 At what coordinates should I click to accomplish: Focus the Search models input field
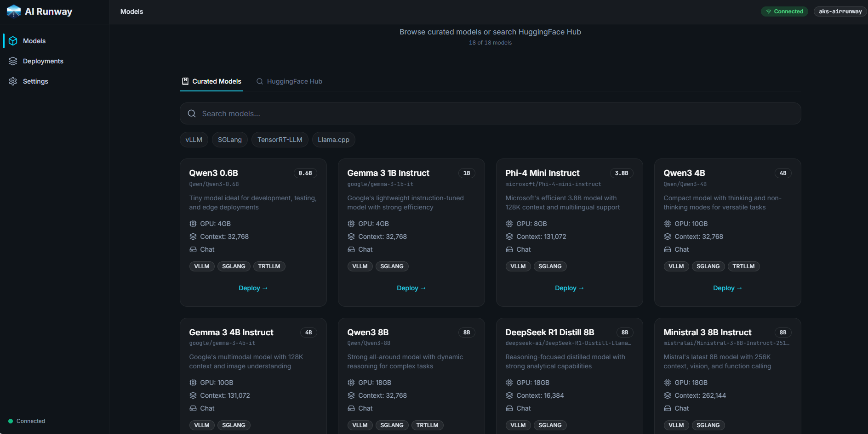(x=491, y=113)
